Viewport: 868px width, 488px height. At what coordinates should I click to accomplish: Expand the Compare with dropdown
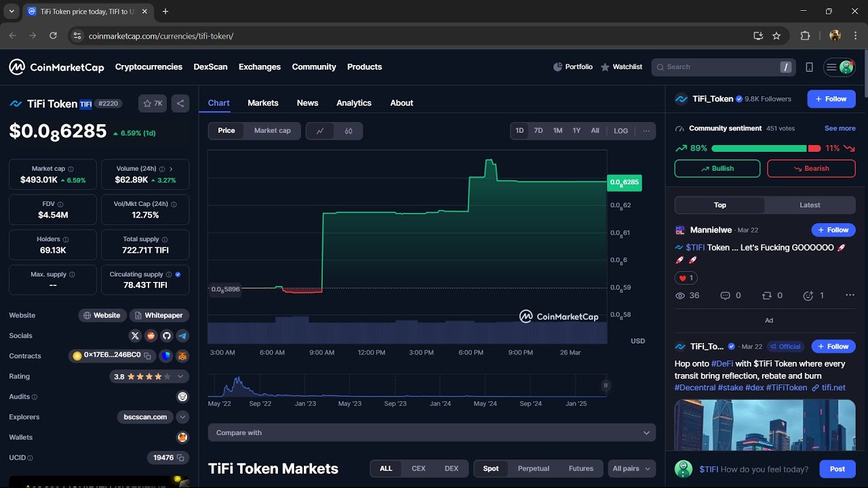tap(432, 432)
